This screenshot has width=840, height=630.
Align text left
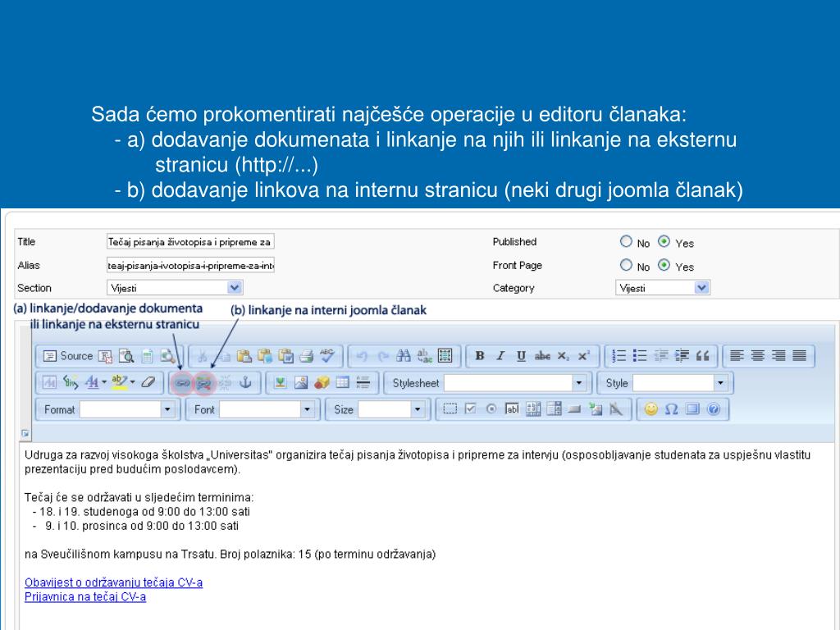point(737,356)
